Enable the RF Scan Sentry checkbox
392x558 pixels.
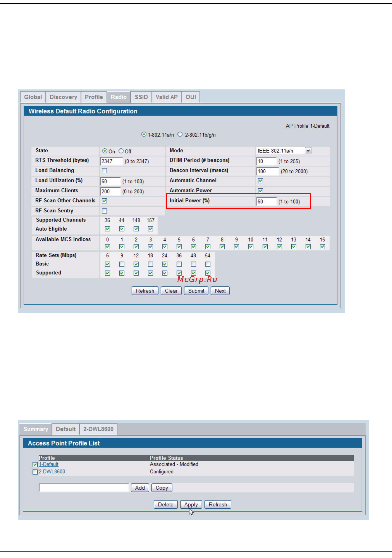pos(104,211)
